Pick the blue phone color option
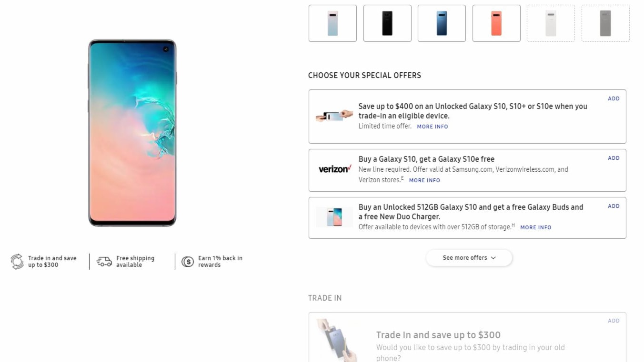The image size is (644, 362). [x=442, y=23]
